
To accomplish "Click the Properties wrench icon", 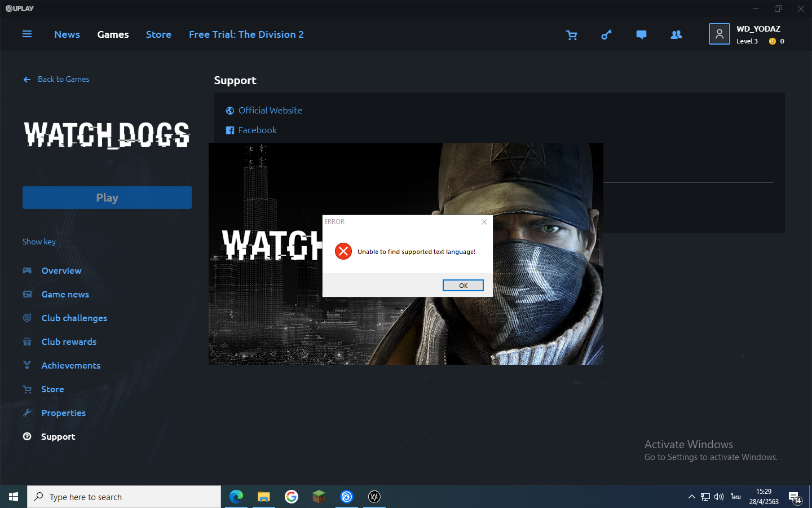I will pyautogui.click(x=27, y=413).
